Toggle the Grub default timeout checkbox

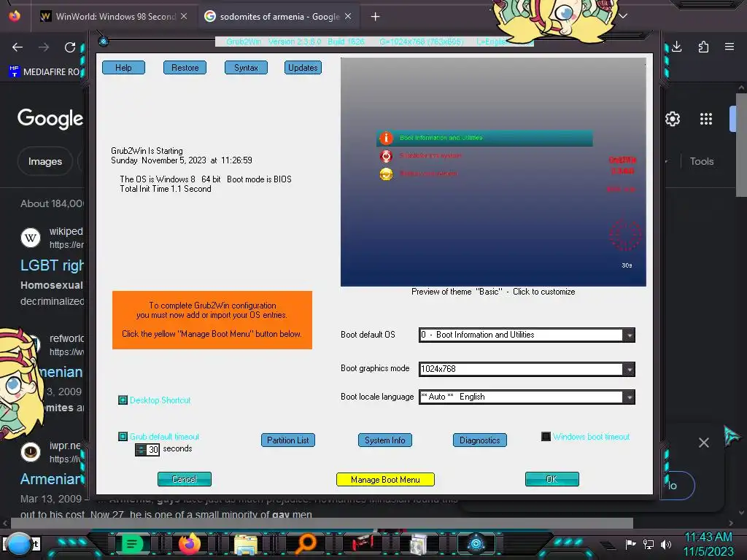[x=123, y=436]
